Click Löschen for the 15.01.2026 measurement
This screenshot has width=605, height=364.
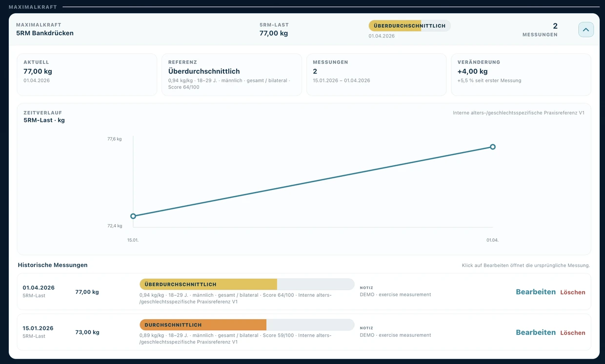(573, 333)
